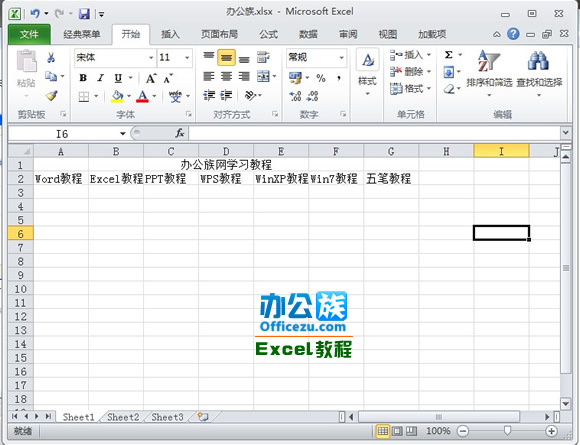The width and height of the screenshot is (580, 445).
Task: Click the zoom slider handle
Action: pyautogui.click(x=507, y=431)
